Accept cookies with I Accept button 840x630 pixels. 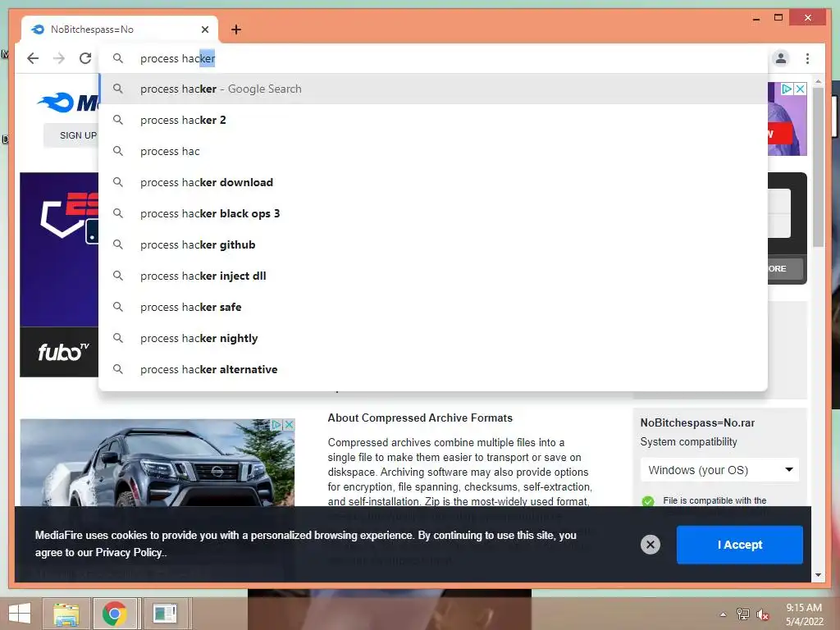click(x=739, y=545)
